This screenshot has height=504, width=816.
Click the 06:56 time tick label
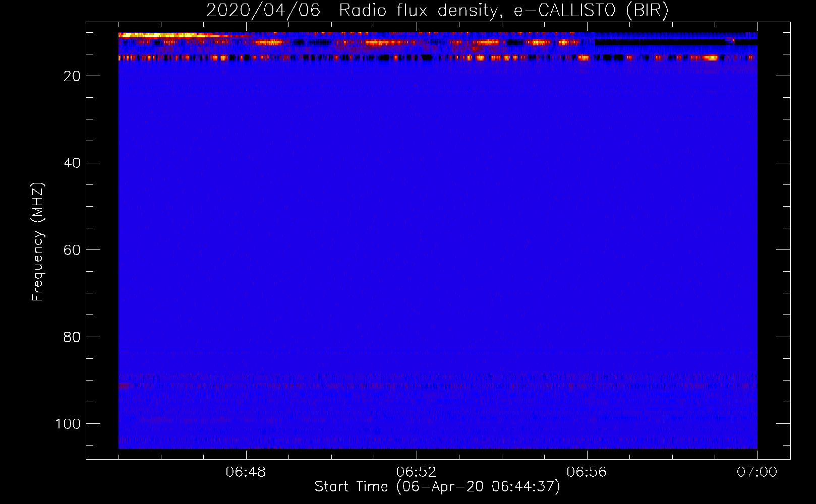587,472
